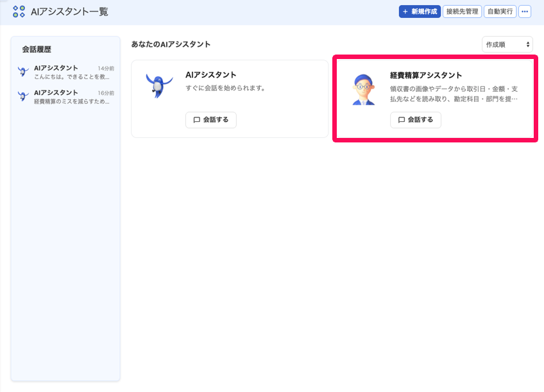Click the description すぐに会話を始められます。
This screenshot has height=392, width=544.
coord(226,88)
